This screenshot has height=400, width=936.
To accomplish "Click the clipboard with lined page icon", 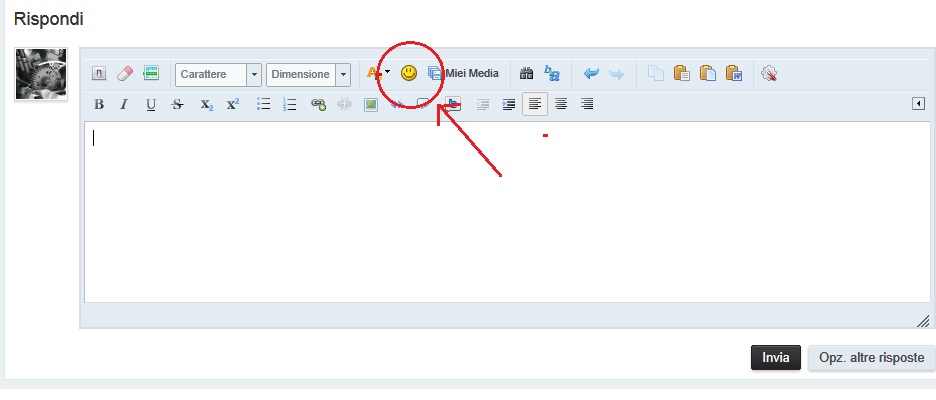I will [x=682, y=73].
